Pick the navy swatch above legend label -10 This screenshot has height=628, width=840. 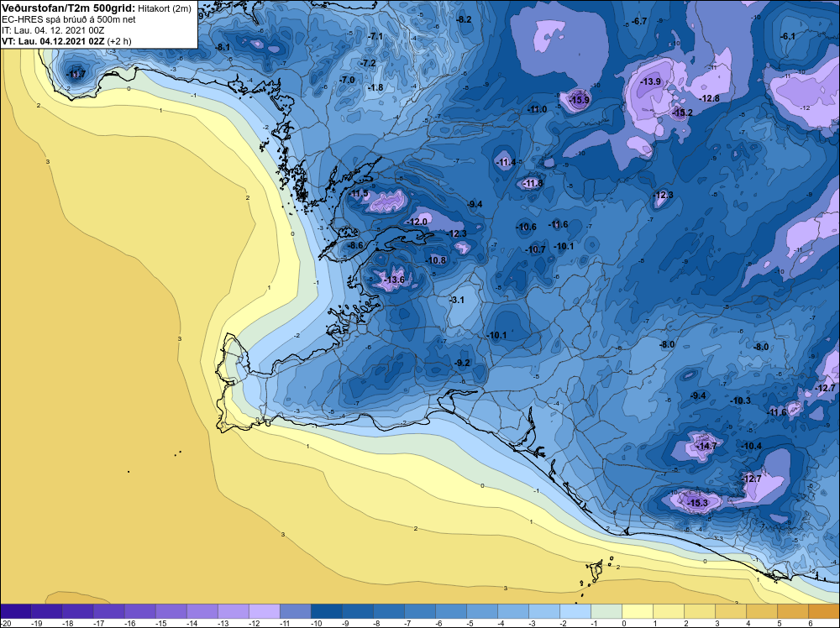pyautogui.click(x=326, y=611)
